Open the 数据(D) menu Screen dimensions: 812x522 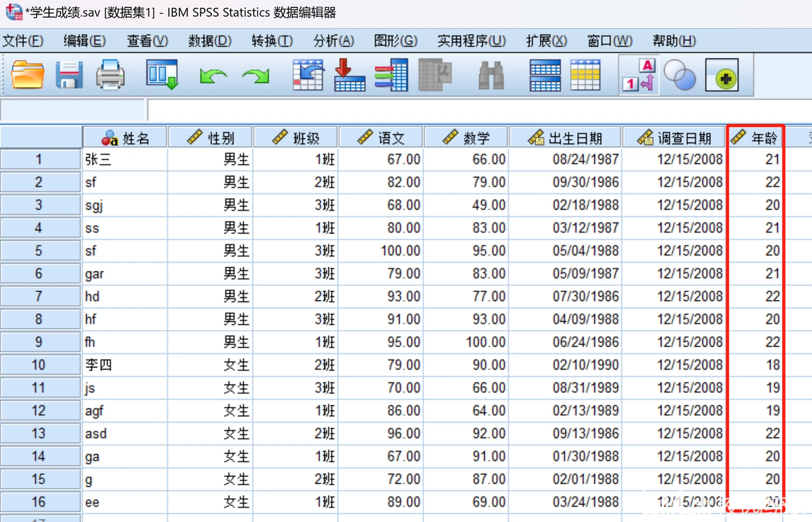[x=210, y=40]
